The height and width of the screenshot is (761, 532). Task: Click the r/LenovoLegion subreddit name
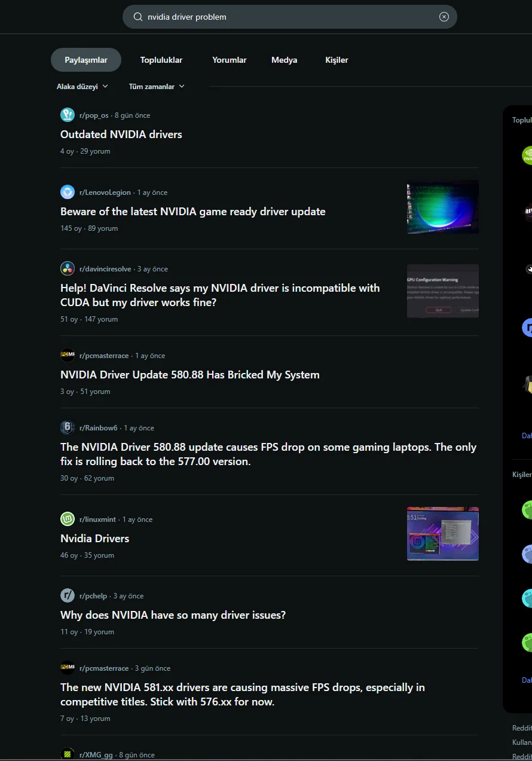105,192
